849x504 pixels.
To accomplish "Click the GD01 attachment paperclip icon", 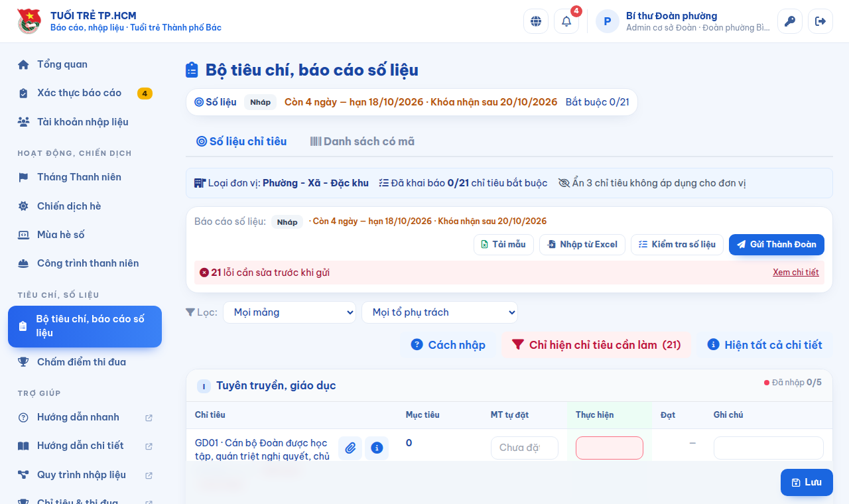I will pyautogui.click(x=350, y=448).
